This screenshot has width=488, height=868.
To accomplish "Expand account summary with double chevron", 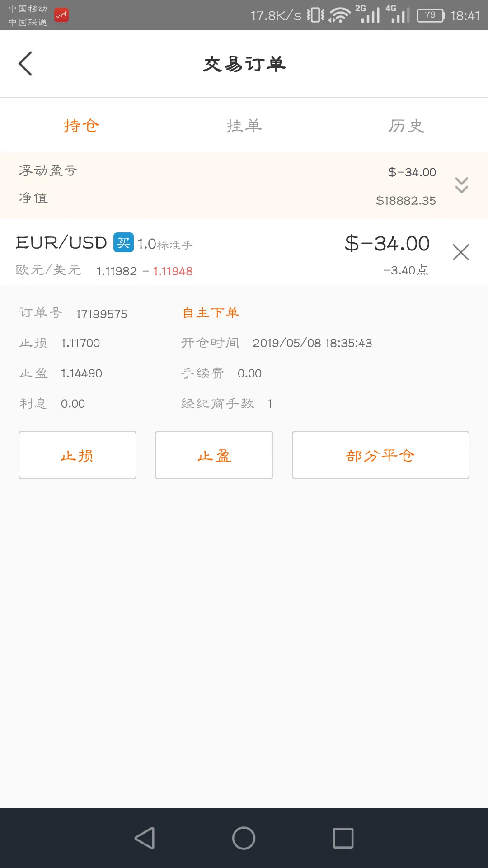I will 461,185.
